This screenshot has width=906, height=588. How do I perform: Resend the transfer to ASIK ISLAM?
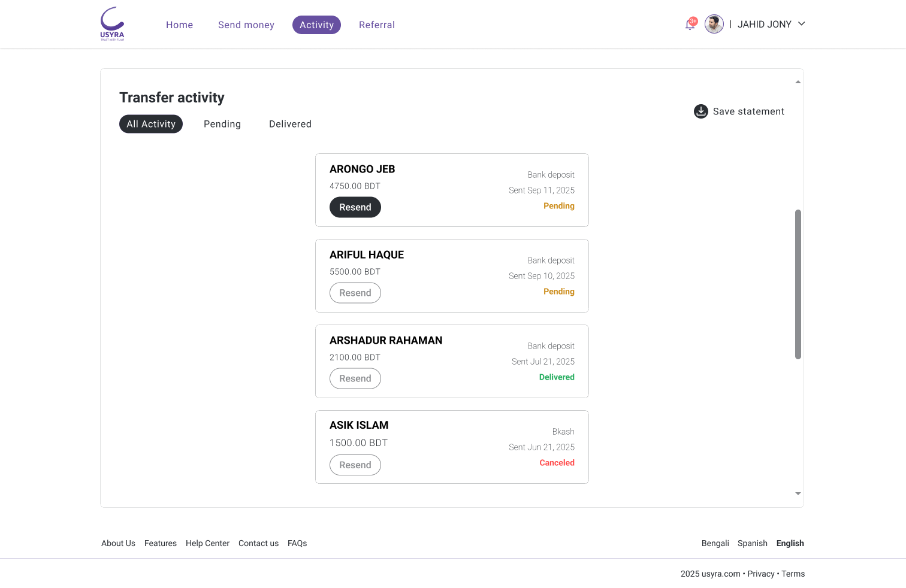click(355, 465)
